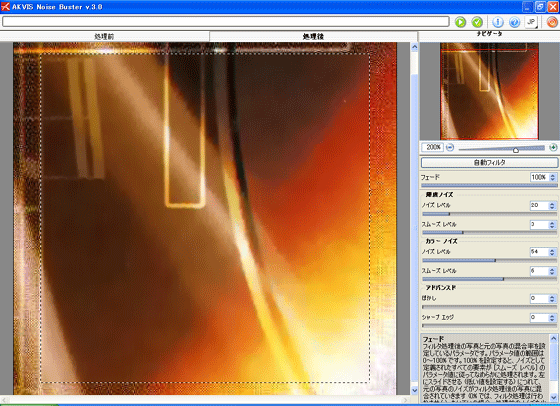This screenshot has width=560, height=406.
Task: Step the シャープ エッジ spinner arrows
Action: pos(552,317)
